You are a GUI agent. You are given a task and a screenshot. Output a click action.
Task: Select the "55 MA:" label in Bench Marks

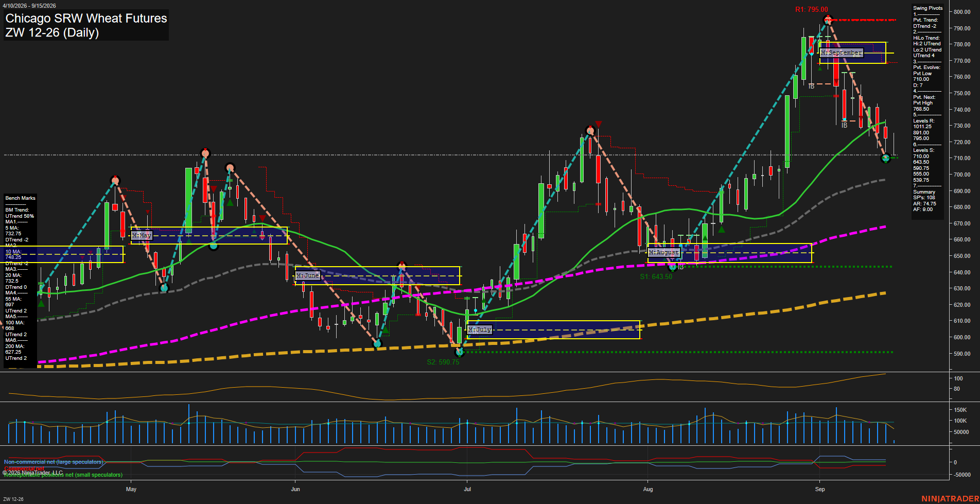click(x=13, y=299)
